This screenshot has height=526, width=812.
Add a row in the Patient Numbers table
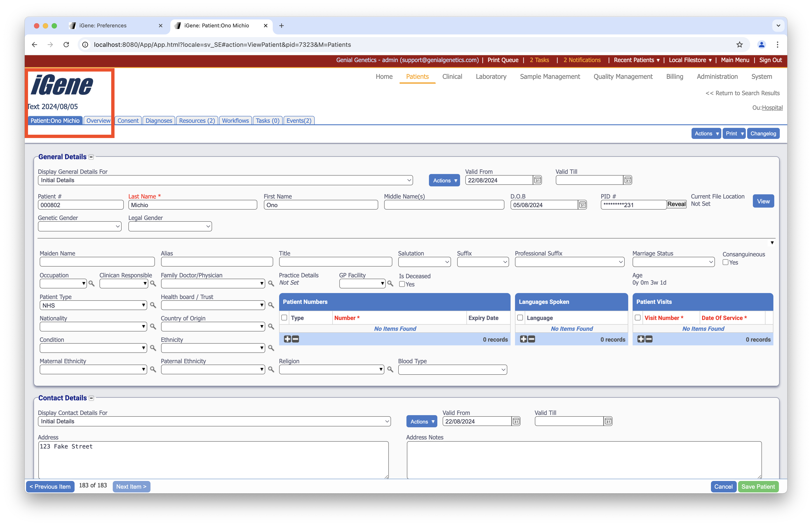tap(287, 339)
